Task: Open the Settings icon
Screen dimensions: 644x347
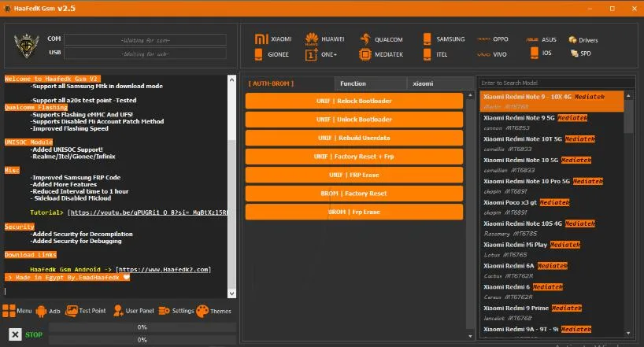Action: click(165, 311)
